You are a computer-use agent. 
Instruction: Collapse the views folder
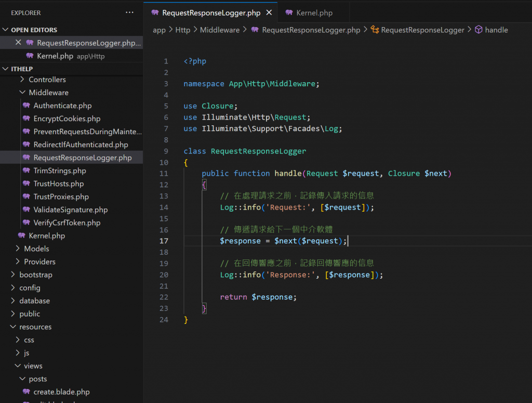[x=71, y=366]
